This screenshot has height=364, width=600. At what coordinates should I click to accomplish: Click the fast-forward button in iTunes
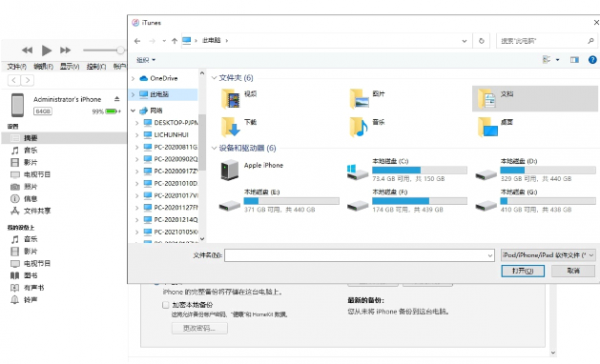tap(65, 50)
